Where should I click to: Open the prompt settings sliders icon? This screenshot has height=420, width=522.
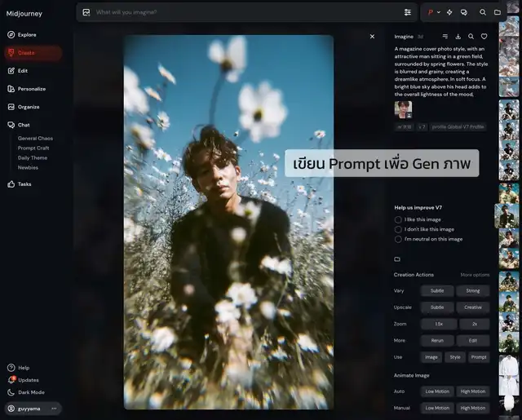coord(408,12)
